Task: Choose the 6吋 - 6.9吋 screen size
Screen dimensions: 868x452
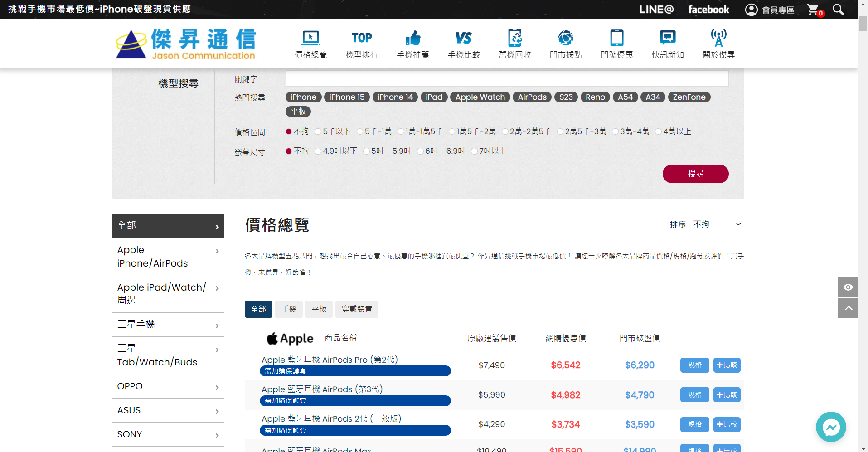Action: click(x=421, y=151)
